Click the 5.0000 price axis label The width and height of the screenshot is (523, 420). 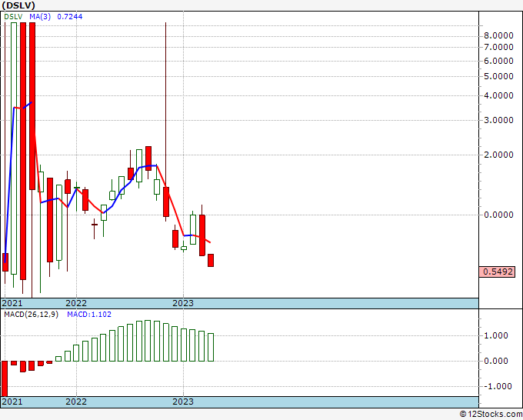coord(498,76)
